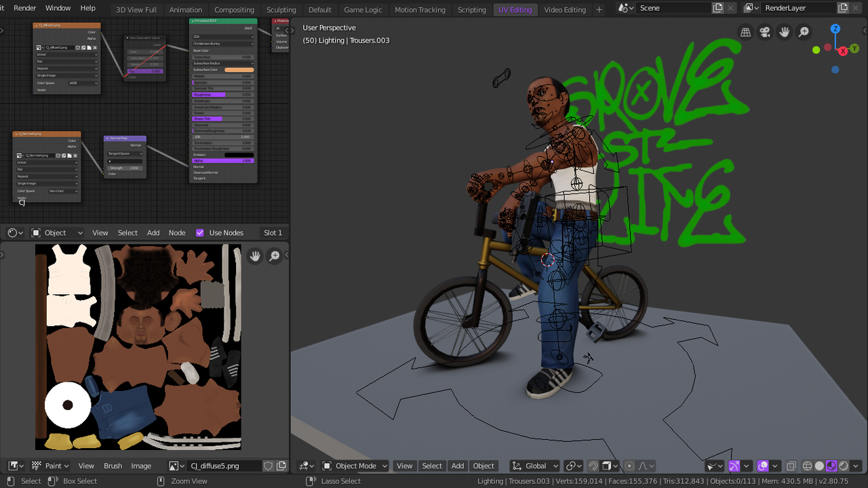Toggle proportional editing icon
This screenshot has width=868, height=488.
630,466
